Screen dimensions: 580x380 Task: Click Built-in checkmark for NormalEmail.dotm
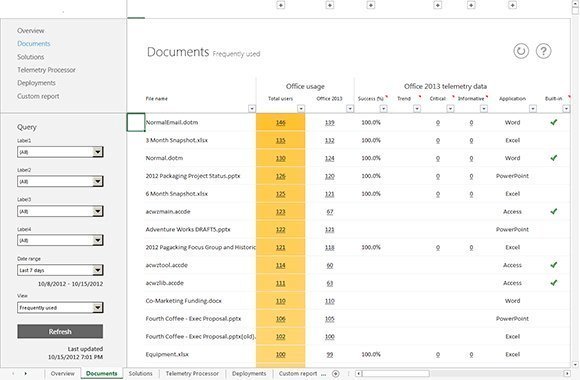coord(554,122)
